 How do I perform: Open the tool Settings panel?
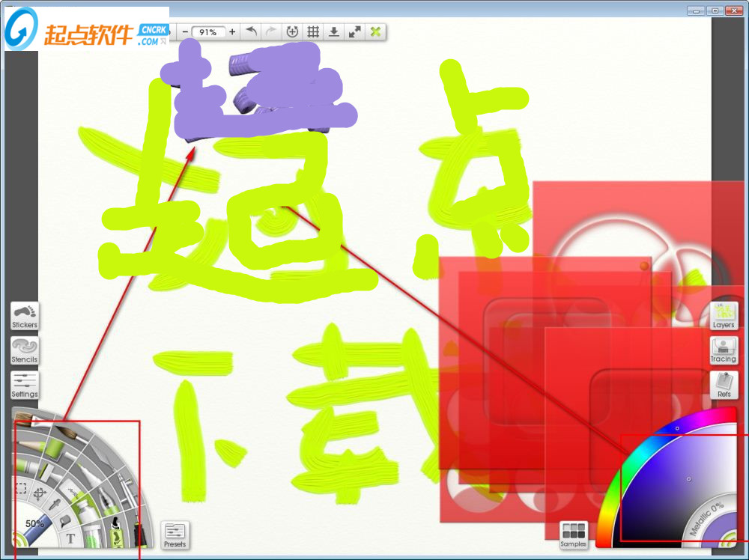25,386
